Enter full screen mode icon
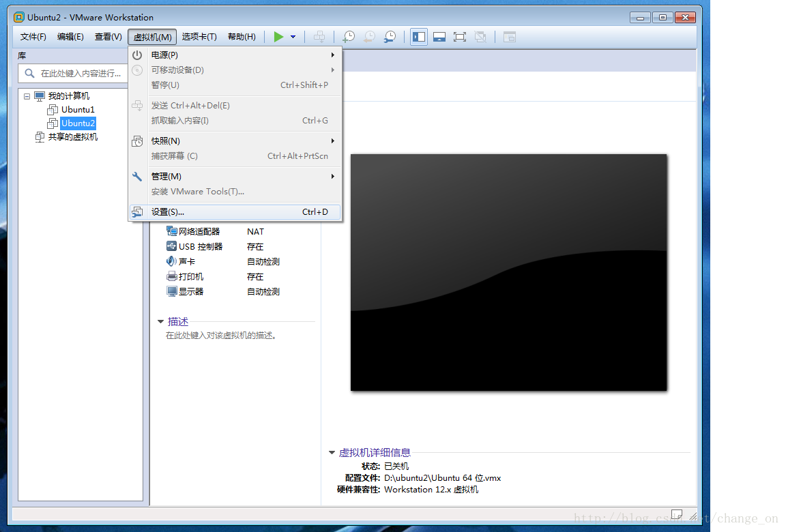This screenshot has height=532, width=786. (x=460, y=37)
